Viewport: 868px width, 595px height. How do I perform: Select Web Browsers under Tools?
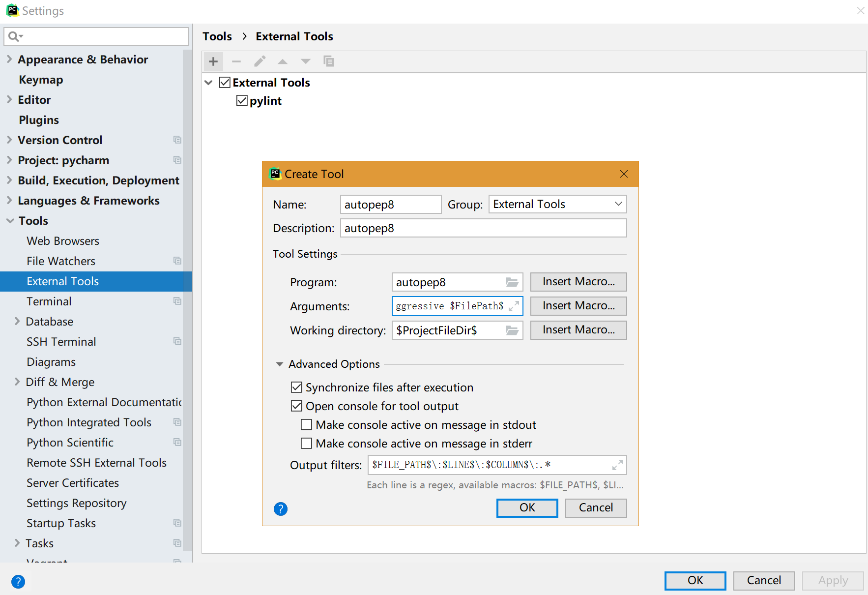coord(63,241)
